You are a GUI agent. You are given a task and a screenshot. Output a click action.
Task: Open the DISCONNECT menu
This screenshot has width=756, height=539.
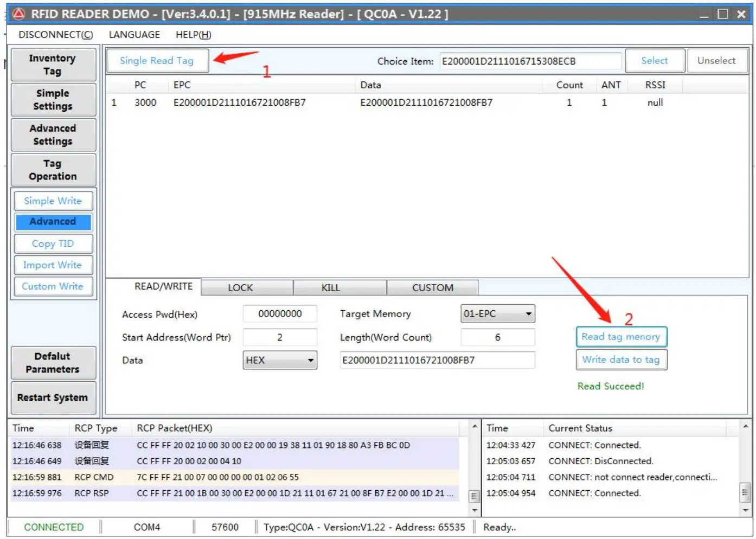(55, 35)
